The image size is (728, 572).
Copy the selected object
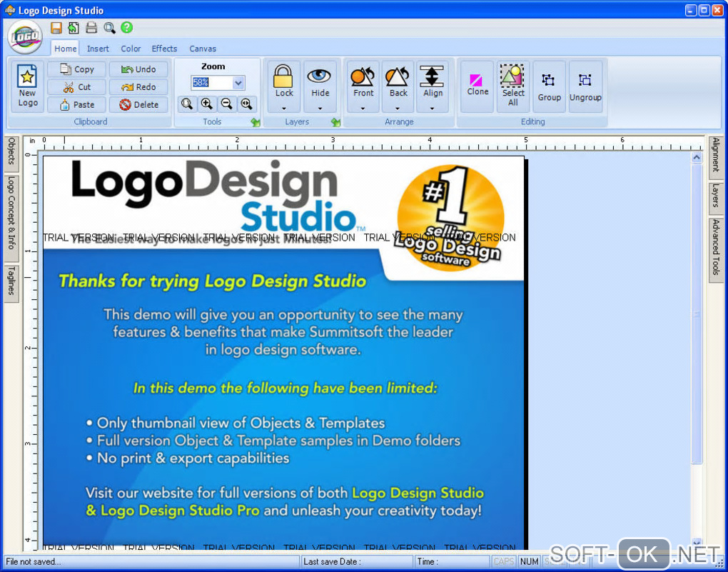coord(77,69)
